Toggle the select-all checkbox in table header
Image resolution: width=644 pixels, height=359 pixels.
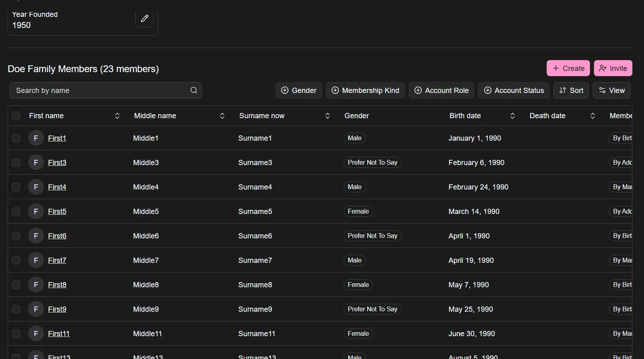point(16,116)
